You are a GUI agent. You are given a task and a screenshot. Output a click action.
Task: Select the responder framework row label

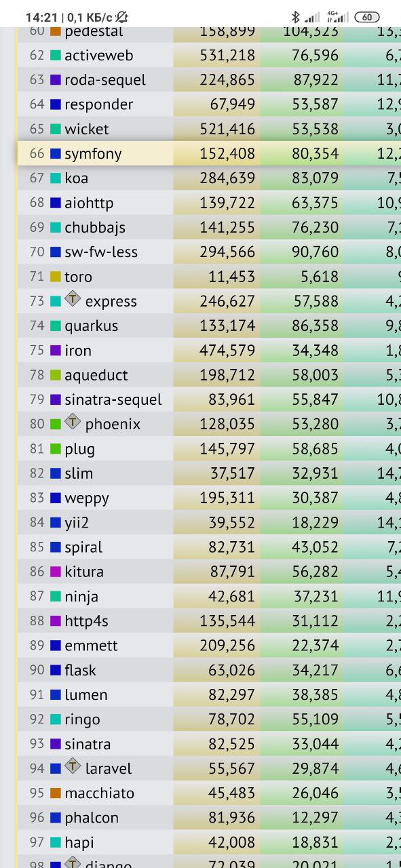point(99,104)
